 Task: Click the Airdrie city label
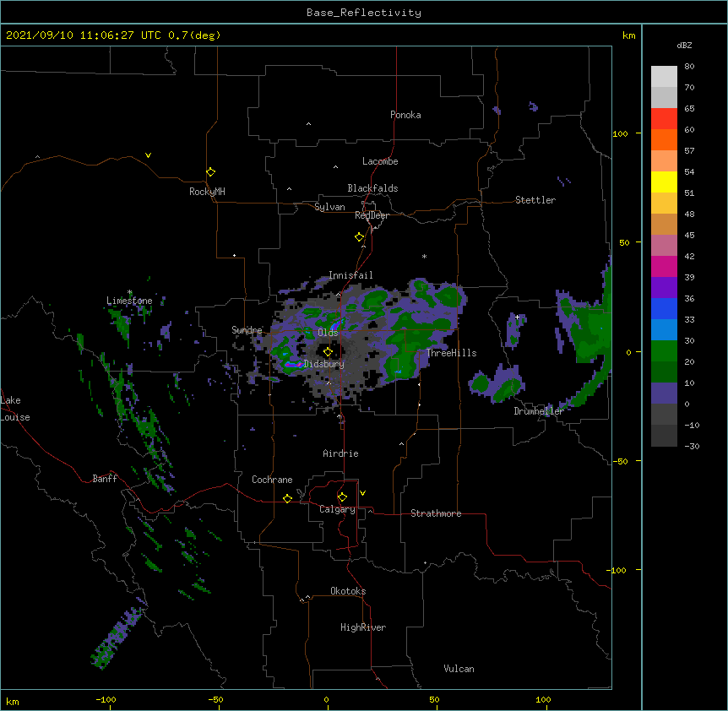coord(340,453)
